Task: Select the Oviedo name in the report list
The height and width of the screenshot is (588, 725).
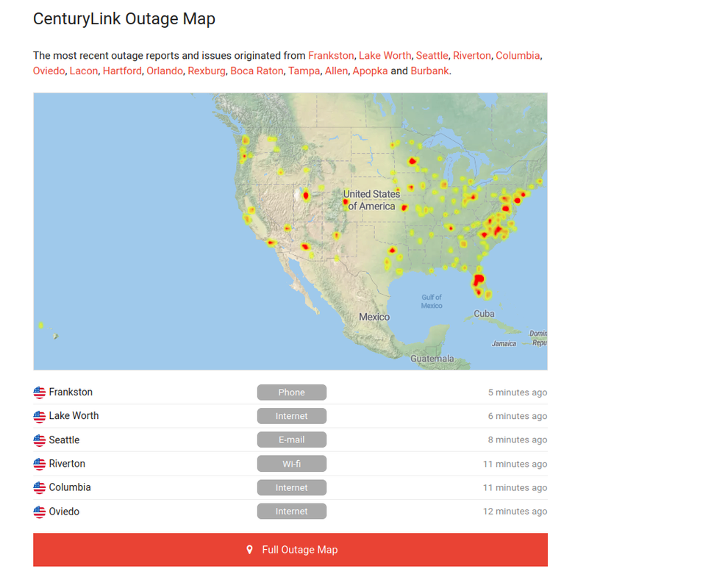Action: tap(64, 512)
